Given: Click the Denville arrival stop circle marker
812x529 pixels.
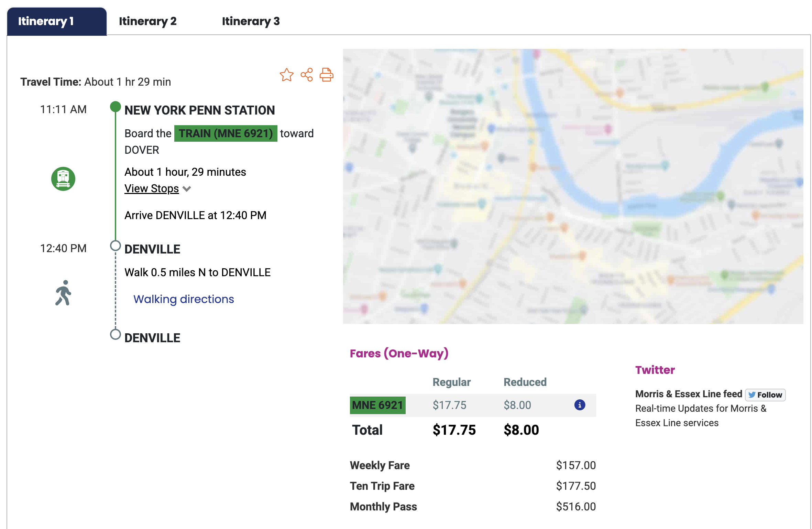Looking at the screenshot, I should (116, 246).
